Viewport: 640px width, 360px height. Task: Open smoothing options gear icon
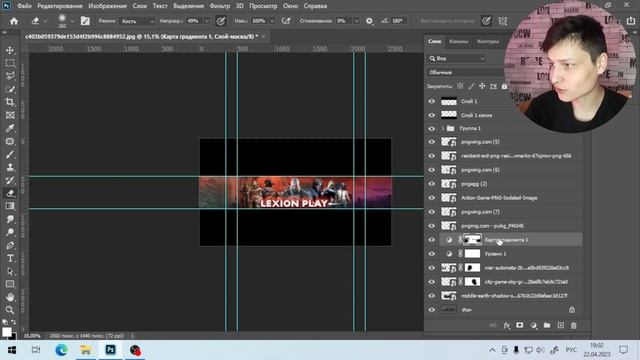point(369,21)
